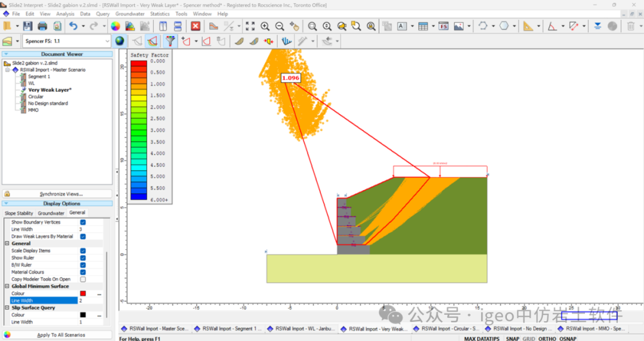Click the Zoom Out magnifier icon
The image size is (644, 341).
click(x=280, y=26)
